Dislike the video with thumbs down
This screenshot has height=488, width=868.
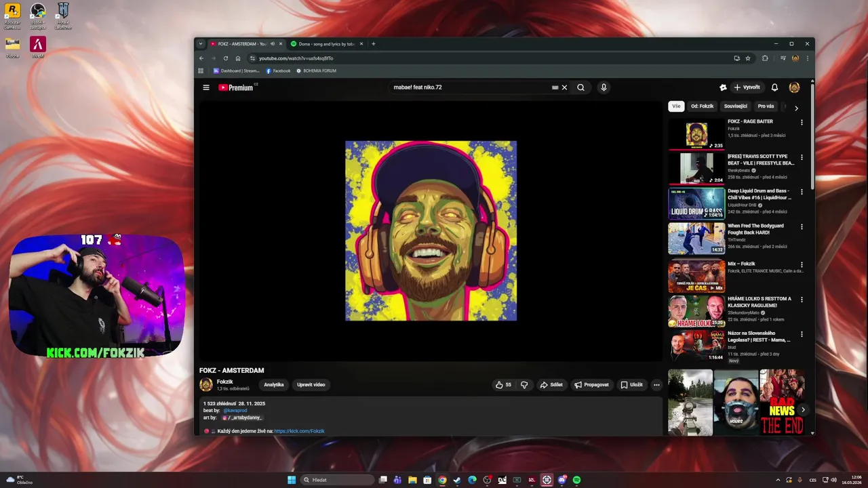point(524,385)
